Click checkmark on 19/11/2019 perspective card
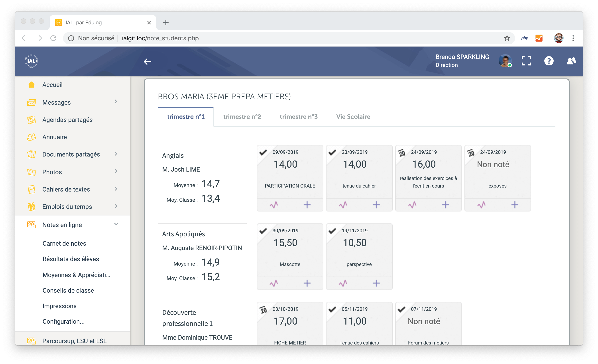 pos(332,231)
